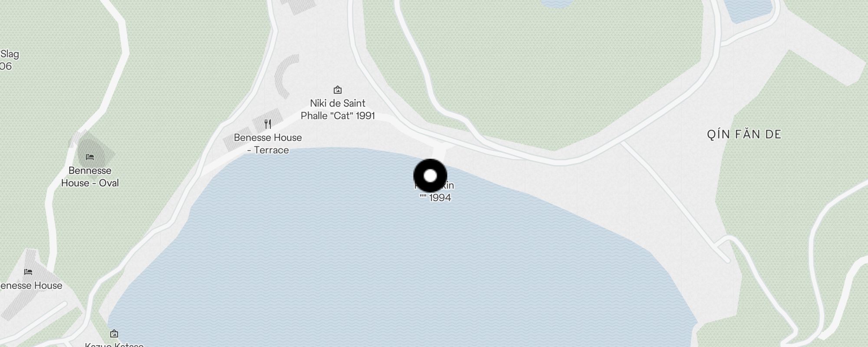Click the partial pond at the top center edge
The image size is (868, 347).
[x=556, y=3]
